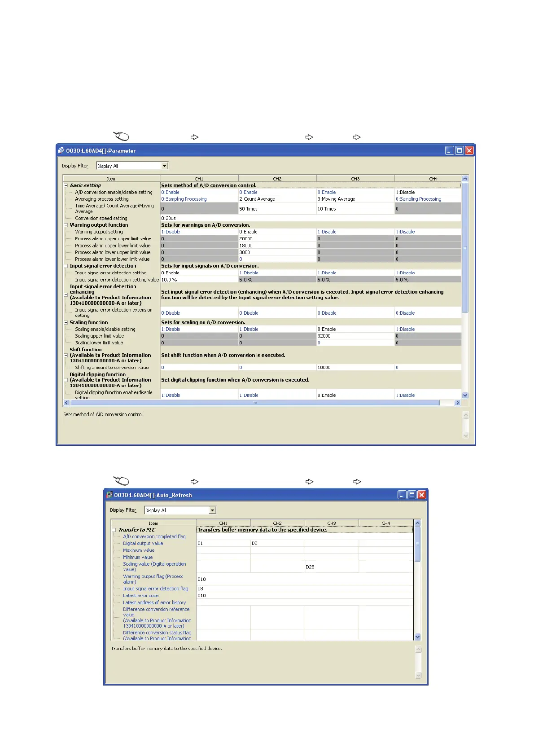The image size is (534, 756).
Task: Click the 'D18' warning output flag cell
Action: coord(305,579)
